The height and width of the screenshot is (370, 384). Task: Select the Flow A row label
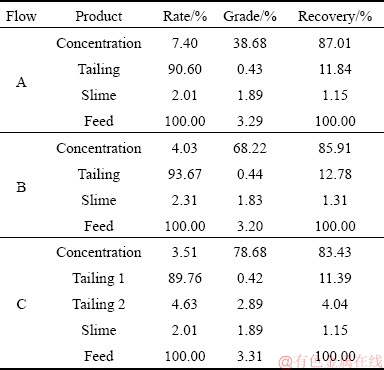[x=21, y=82]
